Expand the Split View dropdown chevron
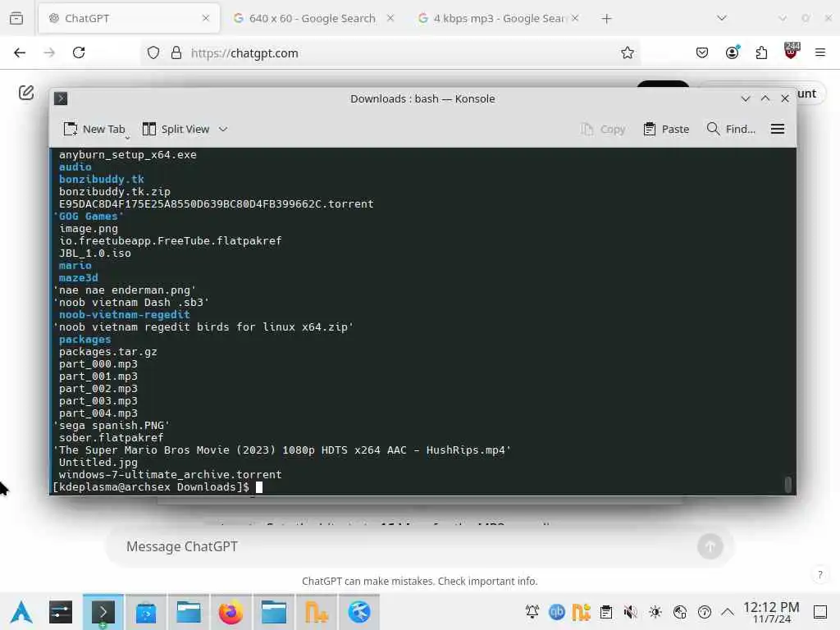The image size is (840, 630). pyautogui.click(x=223, y=129)
